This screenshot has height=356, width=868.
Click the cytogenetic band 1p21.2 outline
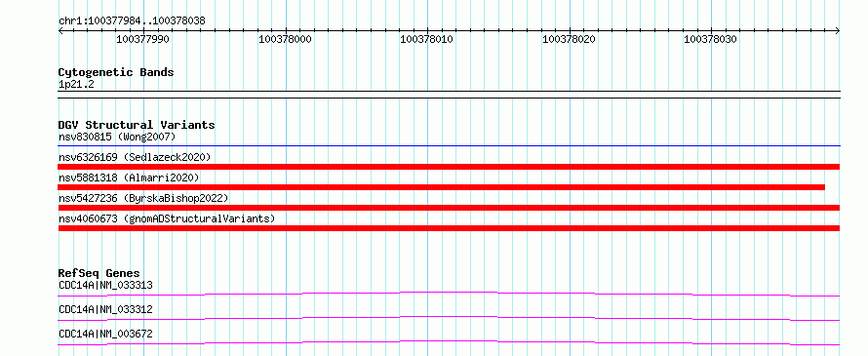(449, 95)
